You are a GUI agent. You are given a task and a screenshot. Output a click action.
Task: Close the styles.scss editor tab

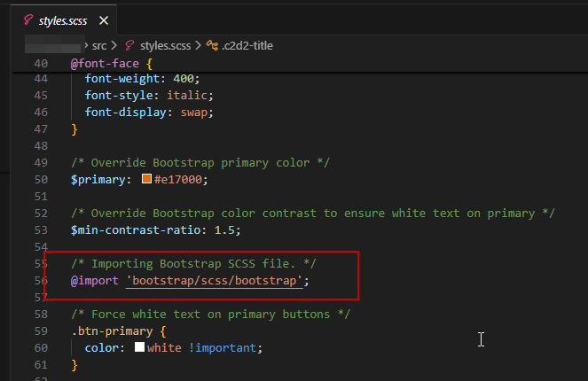[x=105, y=19]
